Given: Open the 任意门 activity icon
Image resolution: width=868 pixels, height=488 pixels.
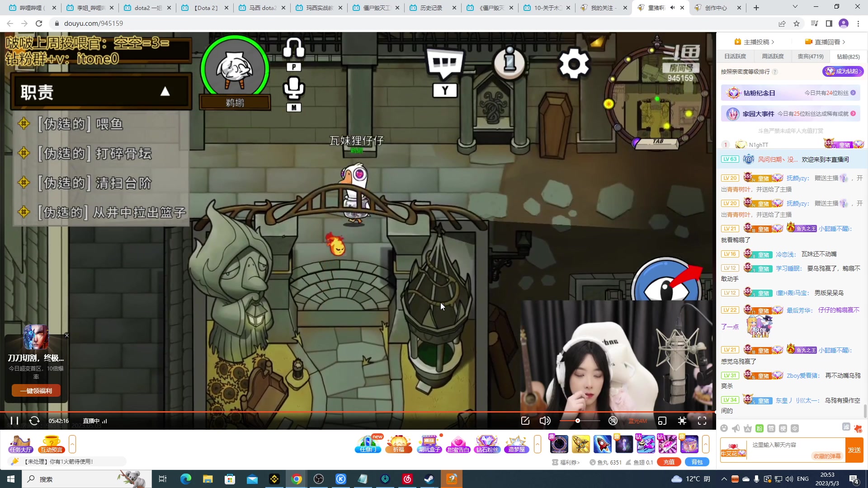Looking at the screenshot, I should click(368, 444).
